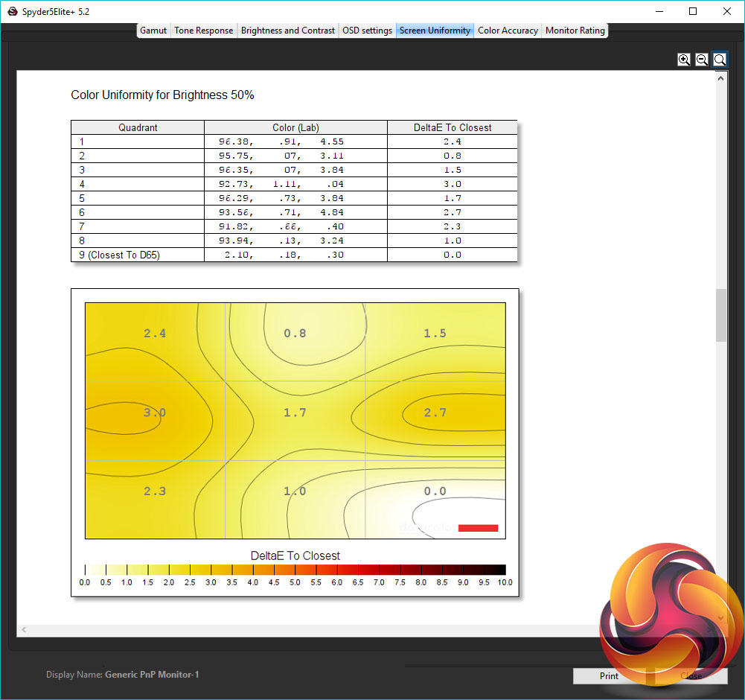
Task: Click the 2.4 label on the uniformity map
Action: pyautogui.click(x=155, y=334)
